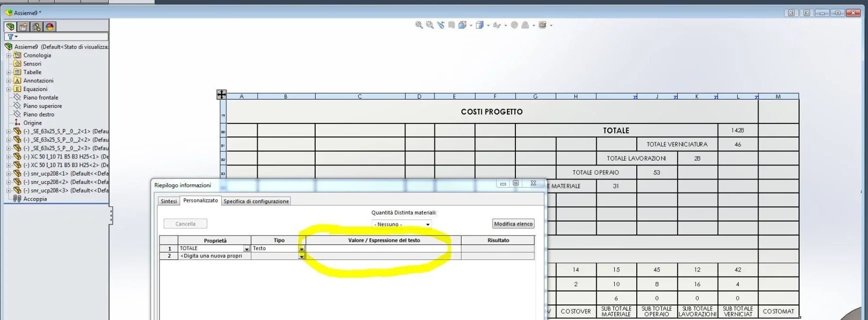Switch to the Sintesi tab
The image size is (868, 320).
coord(169,201)
